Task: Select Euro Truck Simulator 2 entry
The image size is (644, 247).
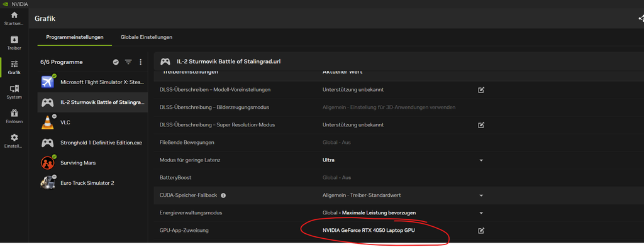Action: click(92, 183)
